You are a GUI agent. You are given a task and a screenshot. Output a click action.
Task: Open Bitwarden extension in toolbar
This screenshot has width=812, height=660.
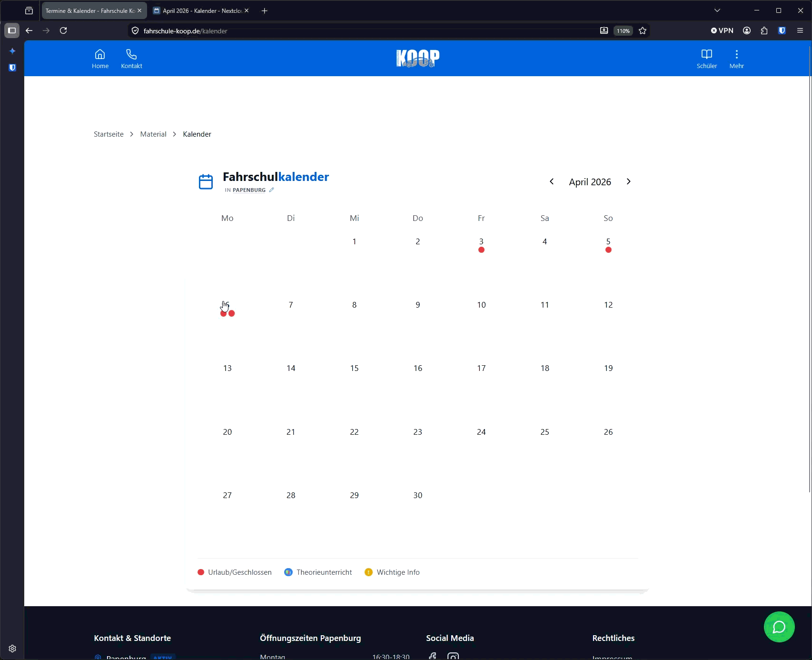(782, 30)
